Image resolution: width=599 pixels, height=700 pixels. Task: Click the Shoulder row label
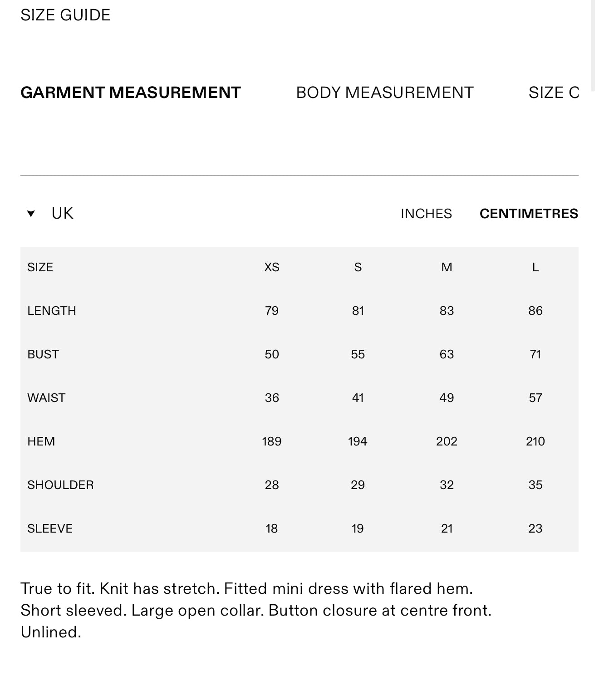tap(60, 485)
